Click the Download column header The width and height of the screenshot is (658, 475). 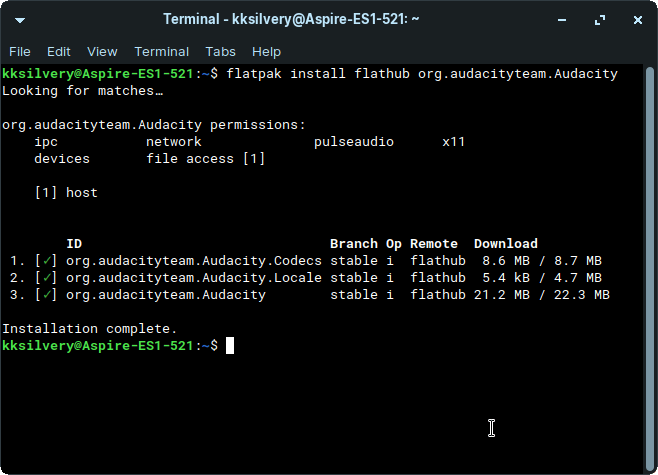pyautogui.click(x=505, y=244)
